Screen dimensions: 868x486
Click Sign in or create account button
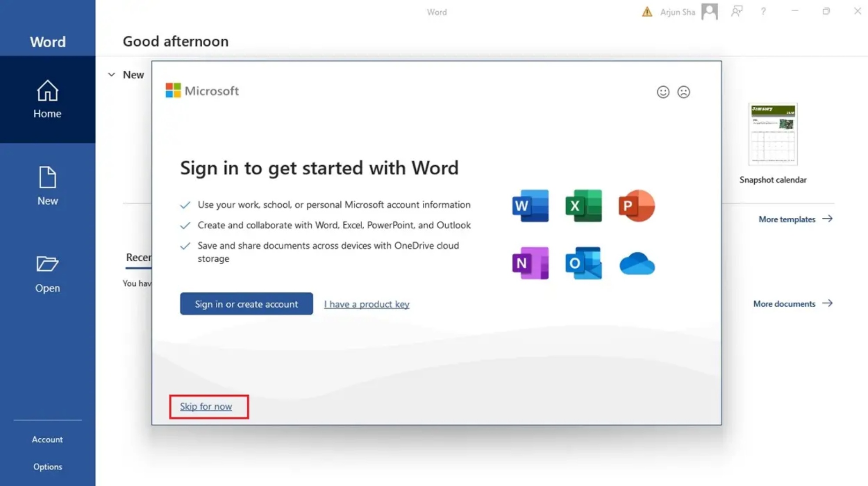[x=246, y=303]
